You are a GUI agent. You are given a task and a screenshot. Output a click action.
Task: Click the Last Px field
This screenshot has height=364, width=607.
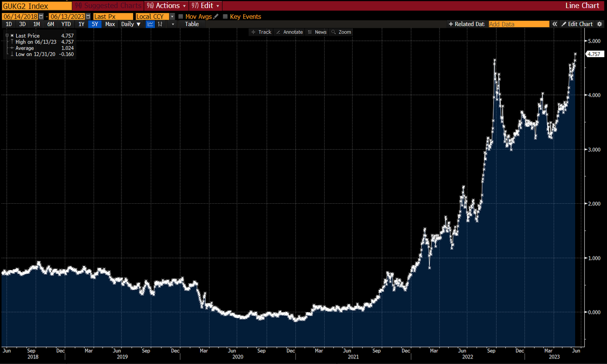click(x=113, y=17)
